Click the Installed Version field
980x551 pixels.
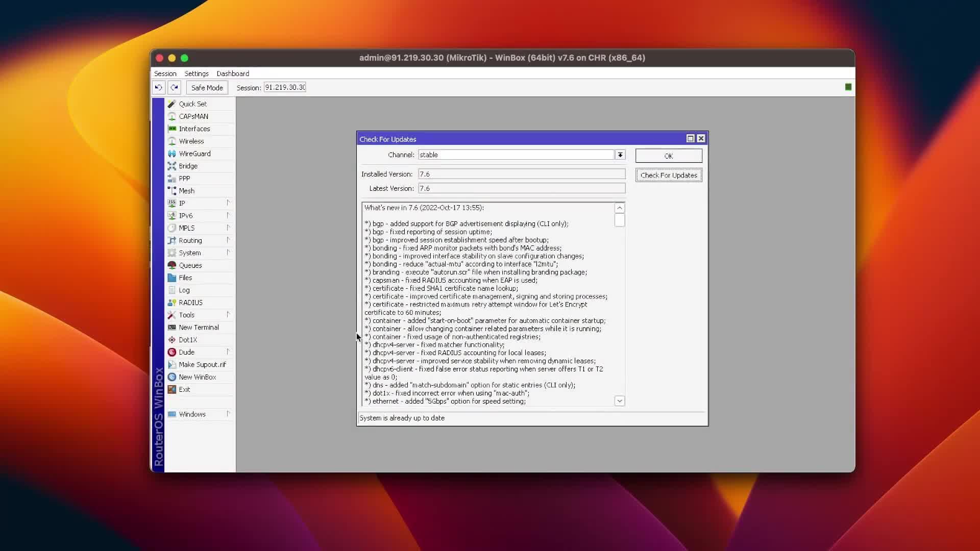tap(522, 174)
